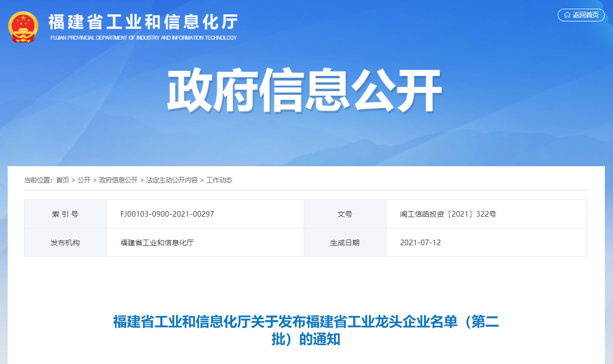
Task: Click the date 2021-07-12
Action: click(x=421, y=243)
